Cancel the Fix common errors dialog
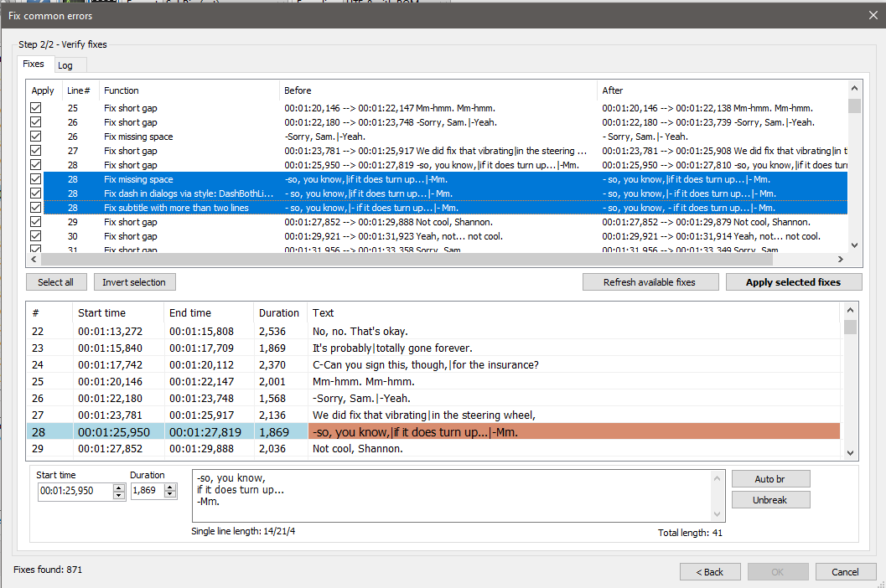The width and height of the screenshot is (886, 588). pyautogui.click(x=845, y=571)
